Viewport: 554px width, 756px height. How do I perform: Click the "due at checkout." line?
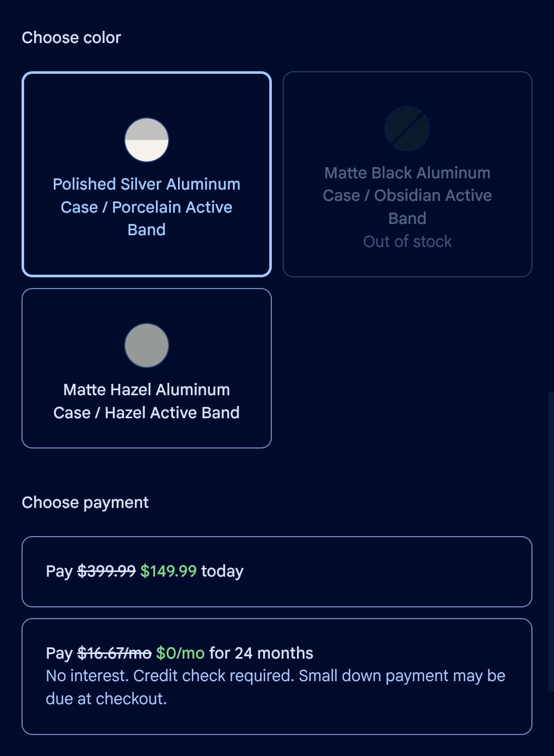tap(106, 699)
